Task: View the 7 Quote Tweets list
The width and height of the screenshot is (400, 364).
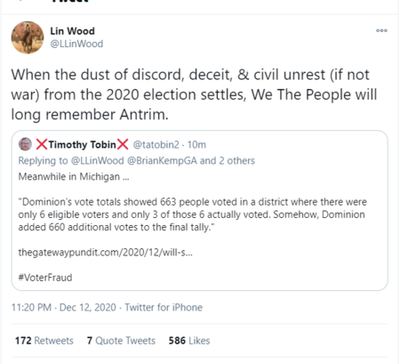Action: click(121, 340)
